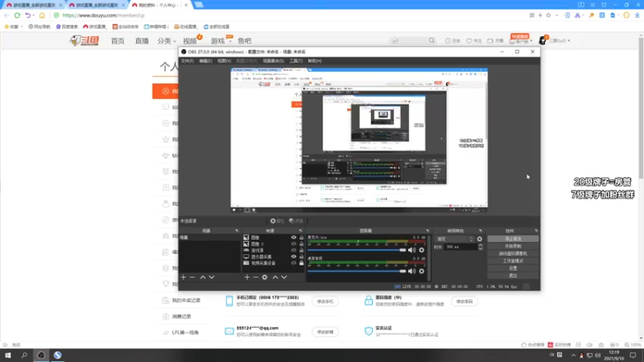Toggle visibility of 视频采集设备 source

[x=294, y=263]
